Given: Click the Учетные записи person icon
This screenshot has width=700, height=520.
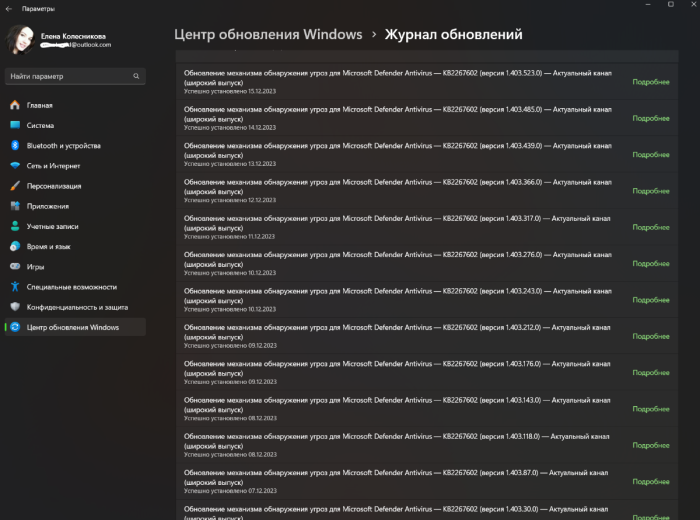Looking at the screenshot, I should (x=15, y=226).
